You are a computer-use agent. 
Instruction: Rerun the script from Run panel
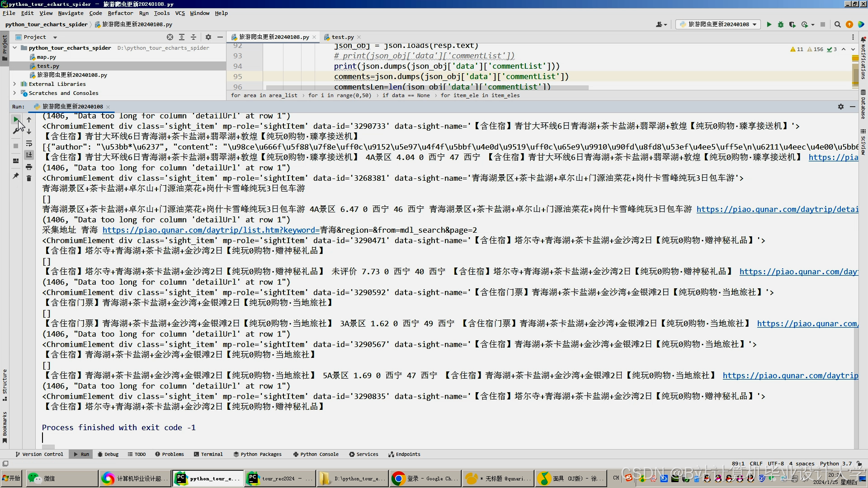click(x=16, y=119)
